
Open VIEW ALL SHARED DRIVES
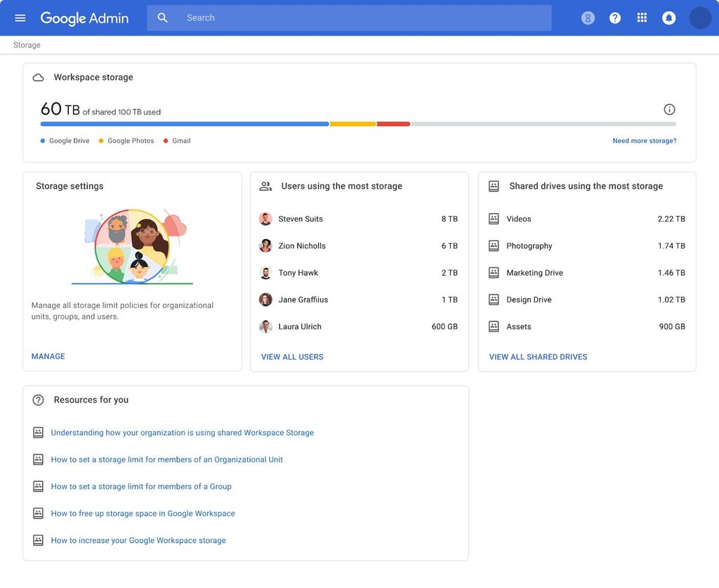pos(538,356)
